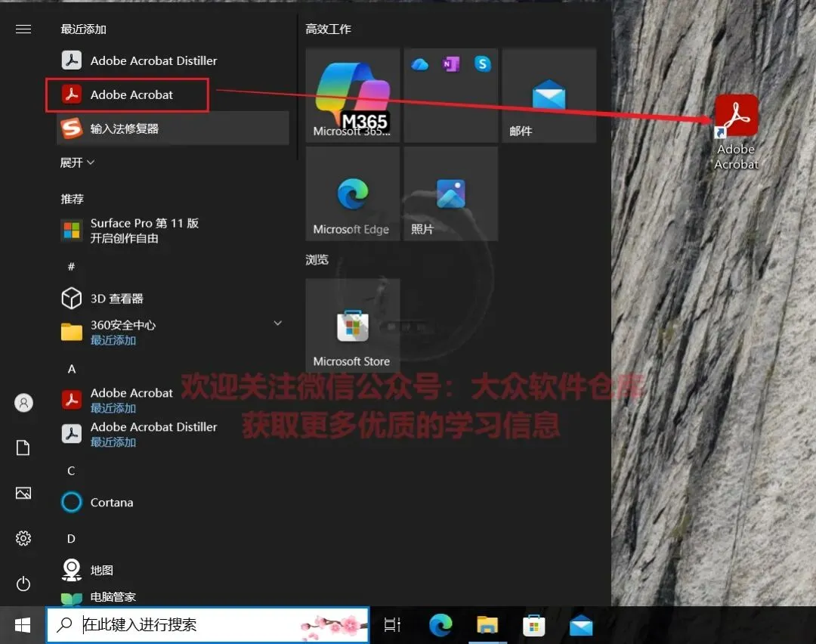
Task: Open 电脑管家 app entry
Action: 173,596
